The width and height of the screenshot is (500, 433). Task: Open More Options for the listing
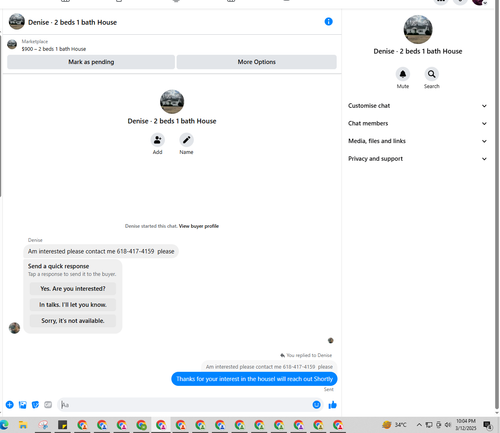coord(256,62)
